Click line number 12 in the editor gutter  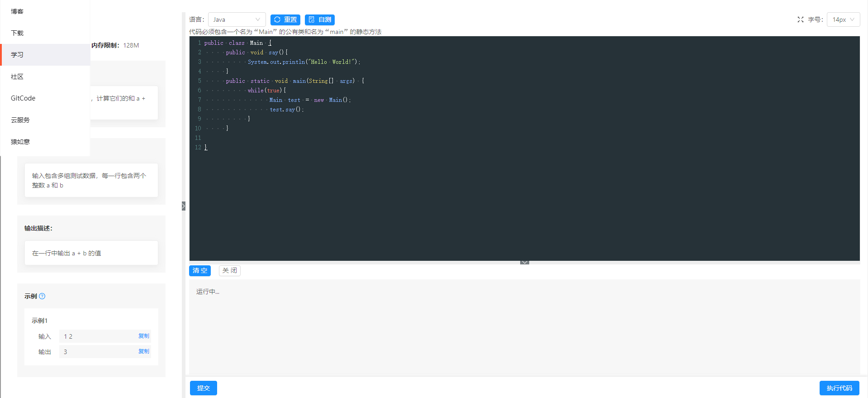(x=198, y=148)
